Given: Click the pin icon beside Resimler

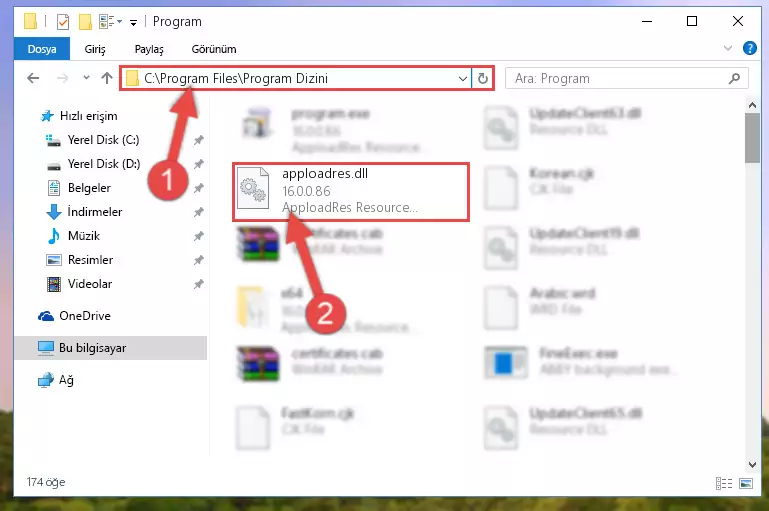Looking at the screenshot, I should pyautogui.click(x=198, y=260).
